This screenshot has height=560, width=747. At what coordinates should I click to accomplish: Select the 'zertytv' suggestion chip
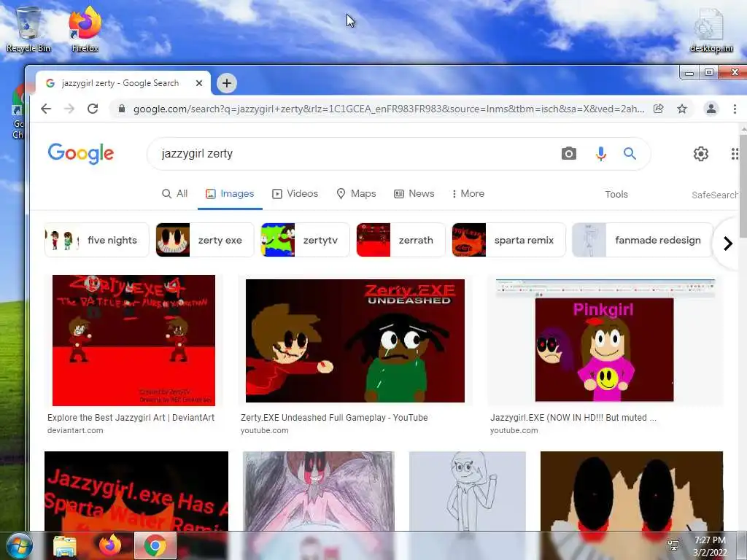click(306, 240)
